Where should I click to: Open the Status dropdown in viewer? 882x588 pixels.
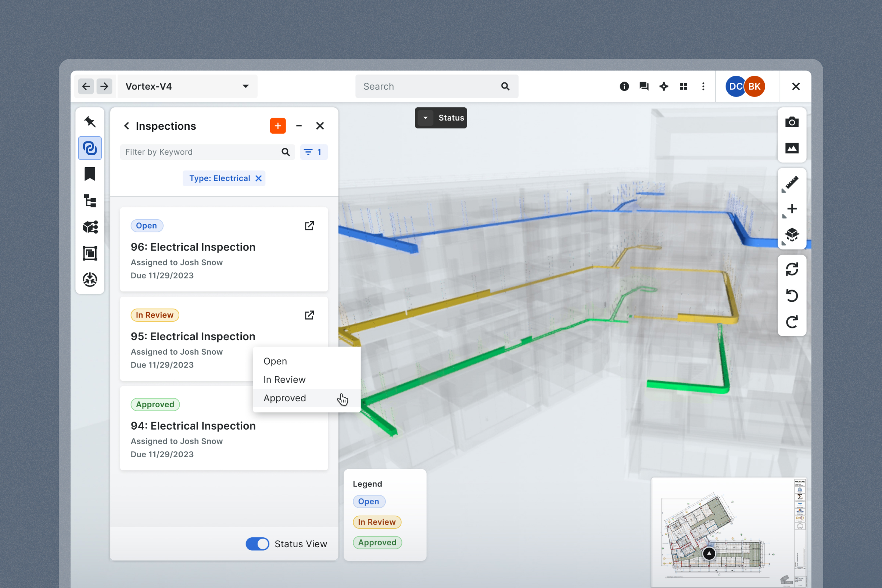[441, 118]
